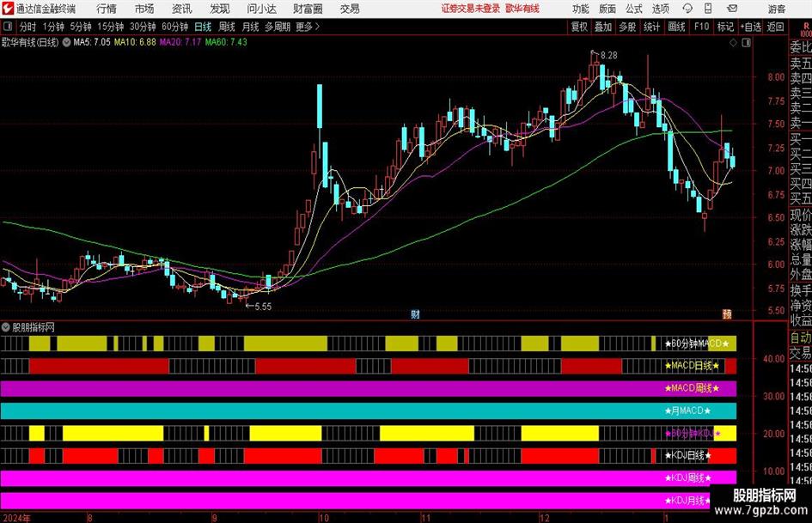Screen dimensions: 812x523
Task: Toggle the side-panel icon beside the diamond
Action: pyautogui.click(x=746, y=43)
